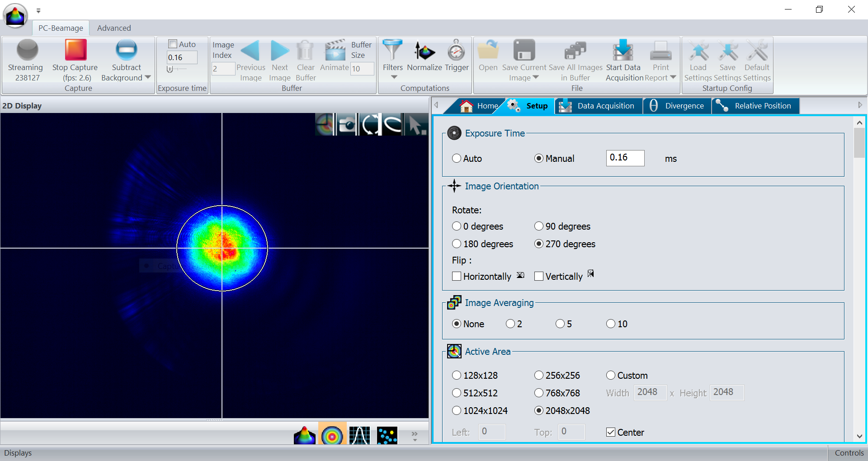Open the Trigger stopwatch tool
Screen dimensions: 868x461
coord(456,51)
